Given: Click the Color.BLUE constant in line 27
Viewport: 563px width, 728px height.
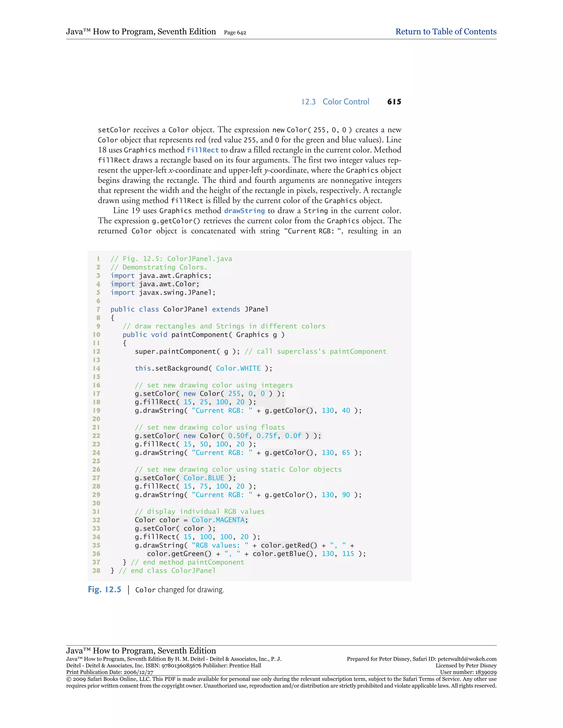Looking at the screenshot, I should click(204, 478).
